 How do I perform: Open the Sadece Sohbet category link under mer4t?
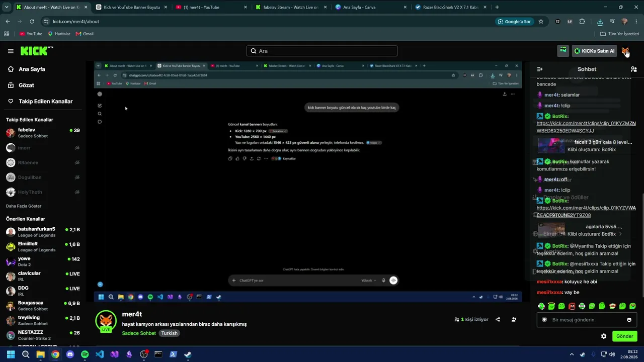click(x=139, y=333)
